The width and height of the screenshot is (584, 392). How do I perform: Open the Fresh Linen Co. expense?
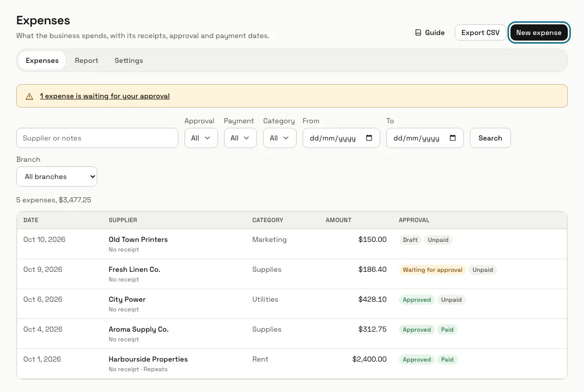coord(134,269)
